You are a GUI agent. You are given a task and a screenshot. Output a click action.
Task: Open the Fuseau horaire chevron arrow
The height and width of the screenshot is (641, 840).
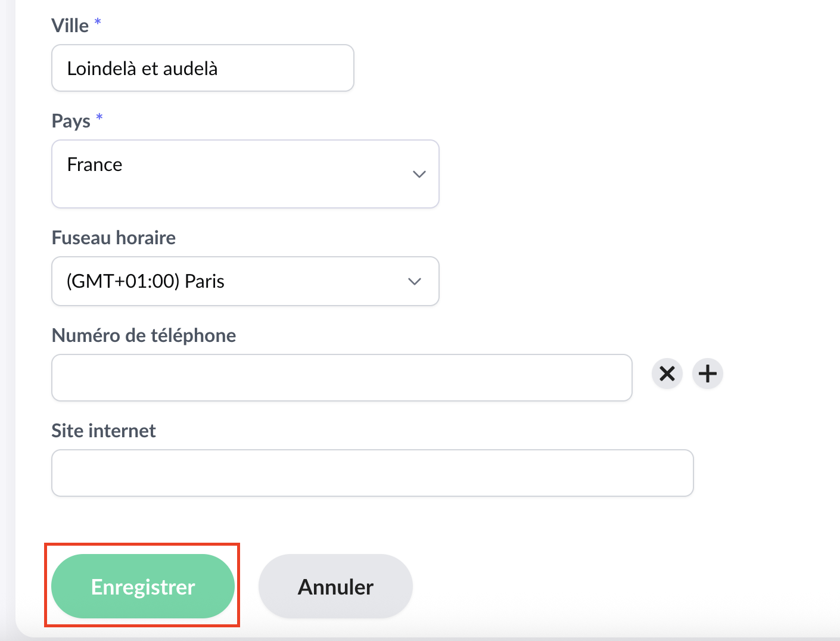click(415, 281)
